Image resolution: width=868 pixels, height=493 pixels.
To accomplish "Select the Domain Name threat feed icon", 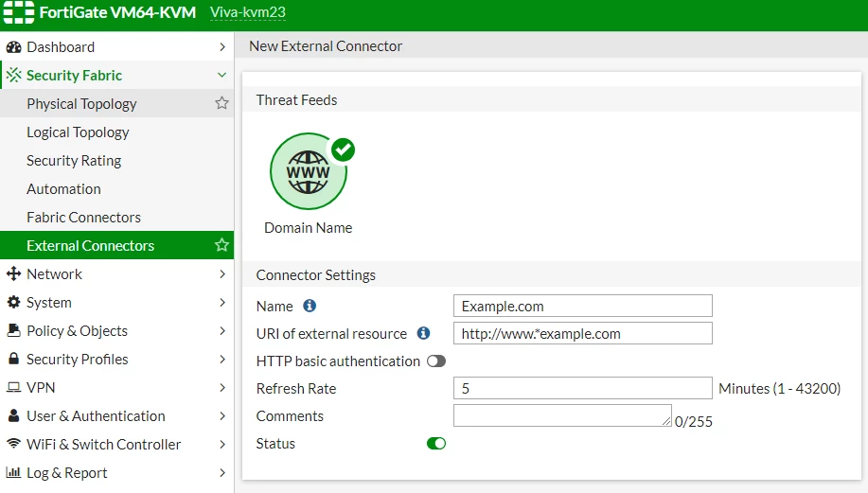I will 309,171.
